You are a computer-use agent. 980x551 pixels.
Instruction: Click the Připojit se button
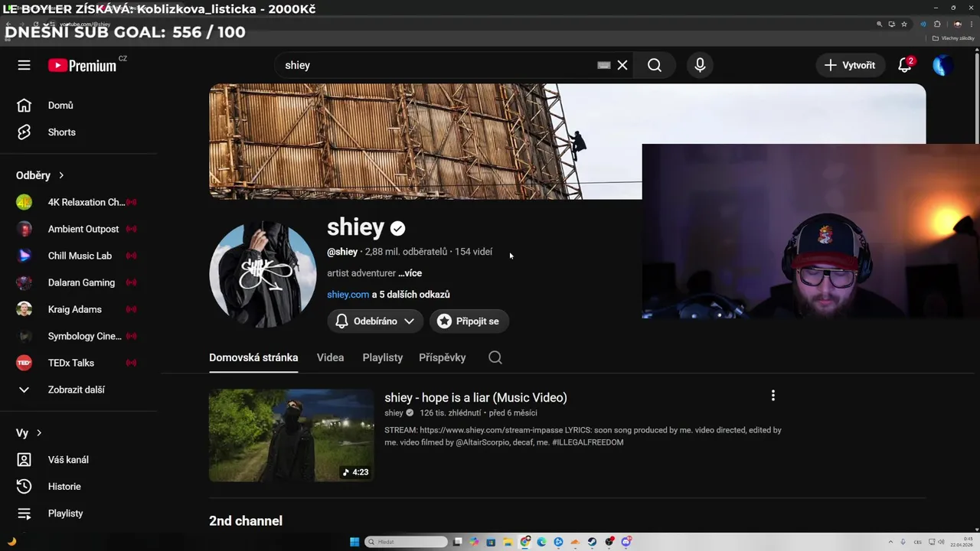point(469,321)
